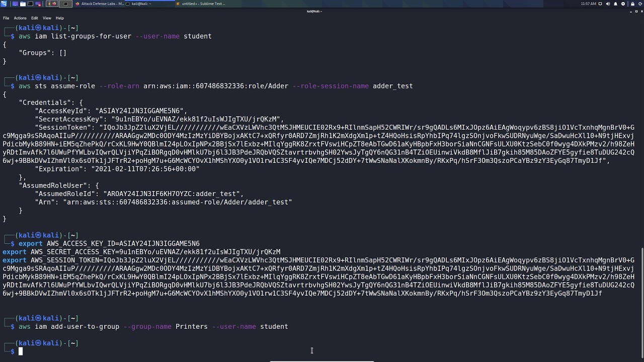The image size is (644, 362).
Task: Open the display settings tray icon
Action: click(x=600, y=4)
